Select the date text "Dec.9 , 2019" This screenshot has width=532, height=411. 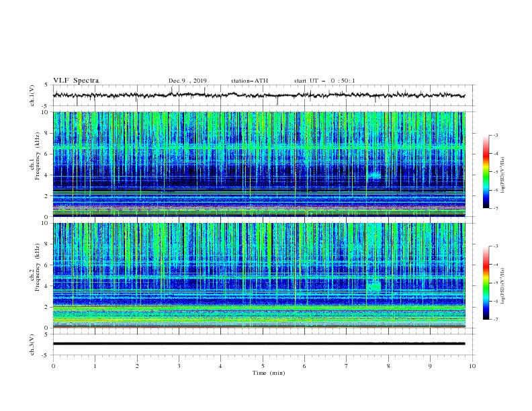187,81
